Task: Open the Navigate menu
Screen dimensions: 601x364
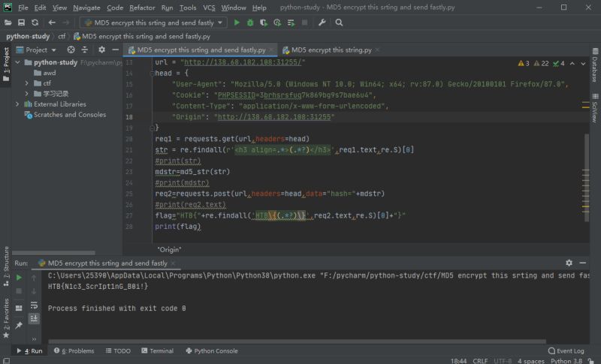Action: point(86,8)
